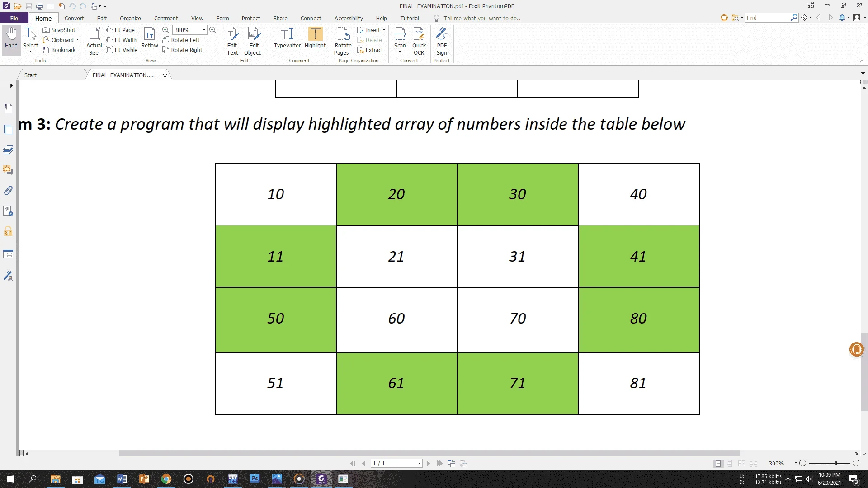
Task: Open Microsoft Word from the taskbar
Action: click(122, 479)
